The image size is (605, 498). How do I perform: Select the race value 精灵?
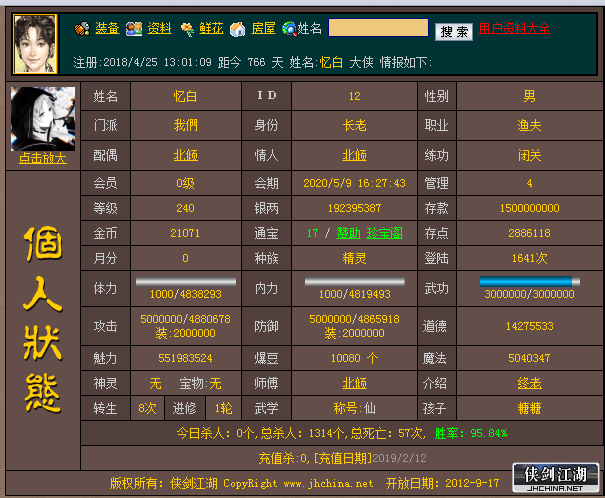tap(355, 258)
